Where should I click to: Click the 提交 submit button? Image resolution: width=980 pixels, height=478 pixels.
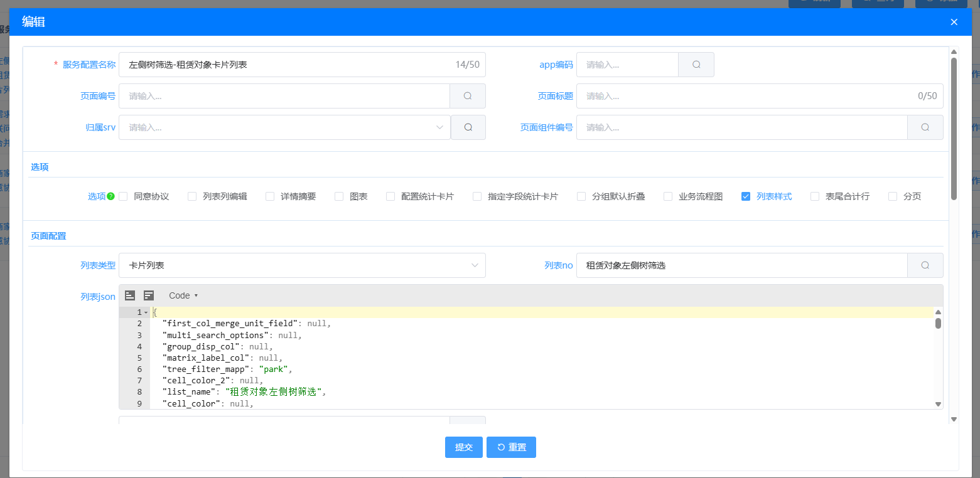[464, 447]
